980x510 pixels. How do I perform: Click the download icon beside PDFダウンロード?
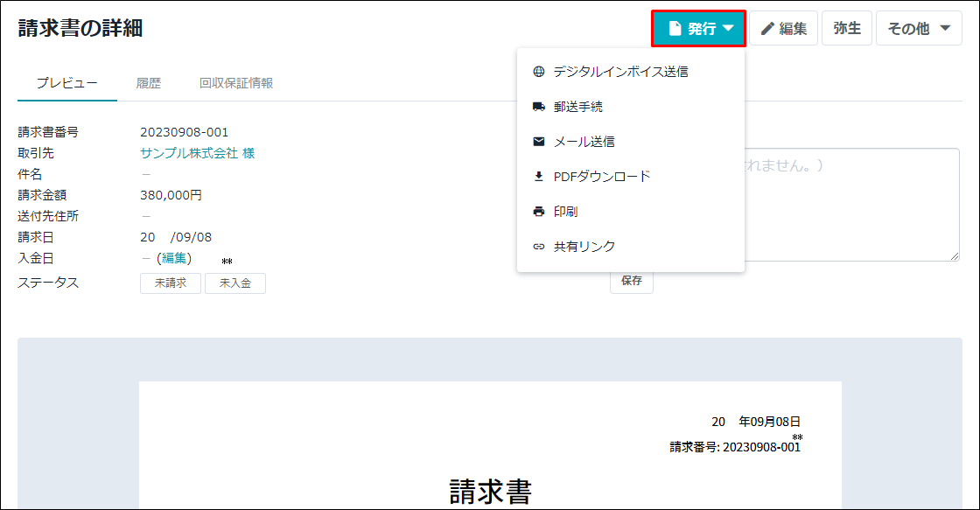pos(539,177)
